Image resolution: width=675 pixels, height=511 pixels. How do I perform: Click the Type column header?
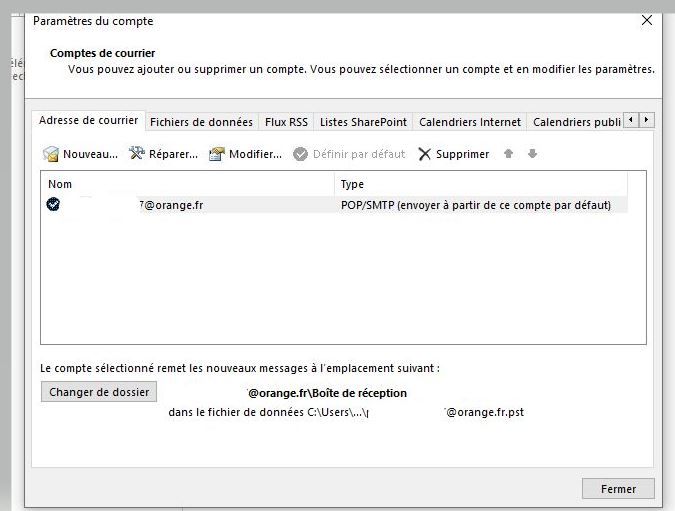480,184
